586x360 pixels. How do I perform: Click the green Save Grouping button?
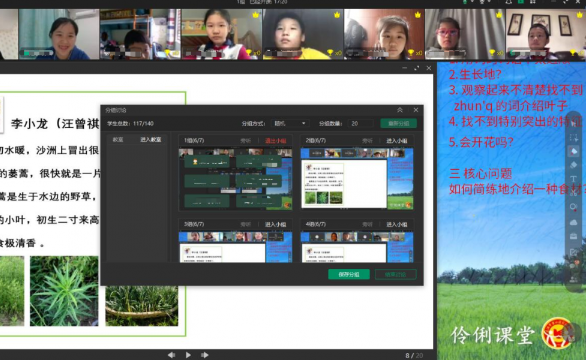click(349, 274)
